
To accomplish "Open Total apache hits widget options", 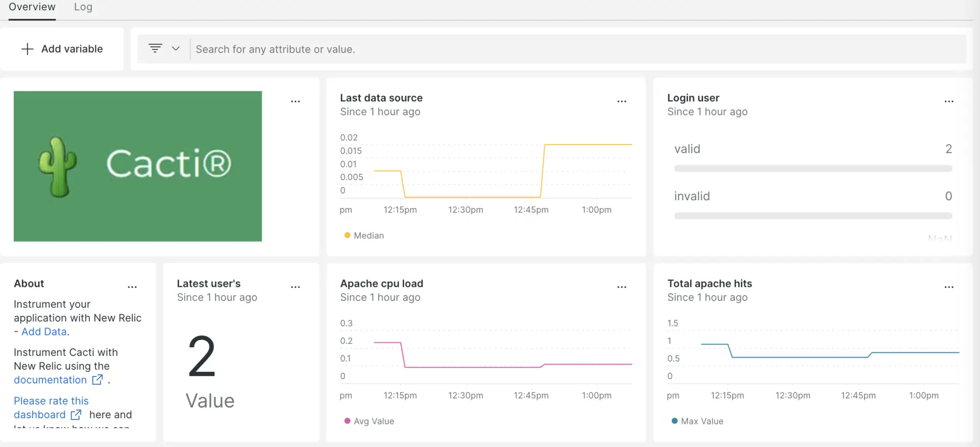I will [x=948, y=287].
